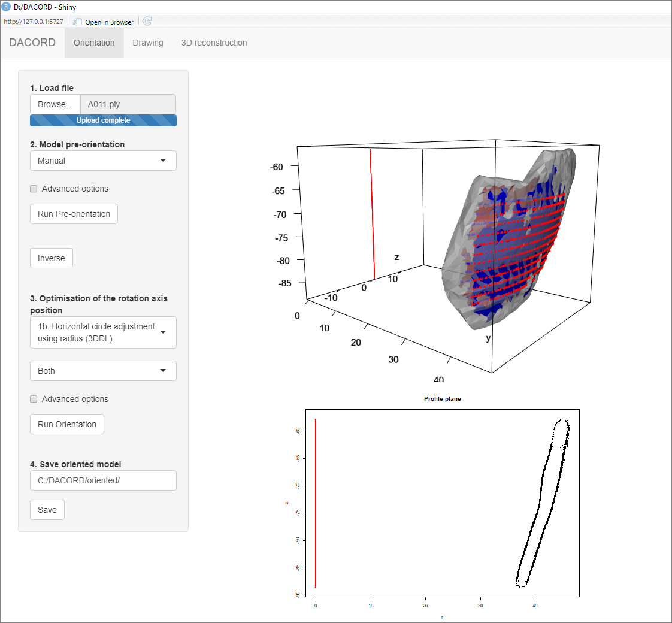
Task: Select the Orientation tab
Action: (94, 43)
